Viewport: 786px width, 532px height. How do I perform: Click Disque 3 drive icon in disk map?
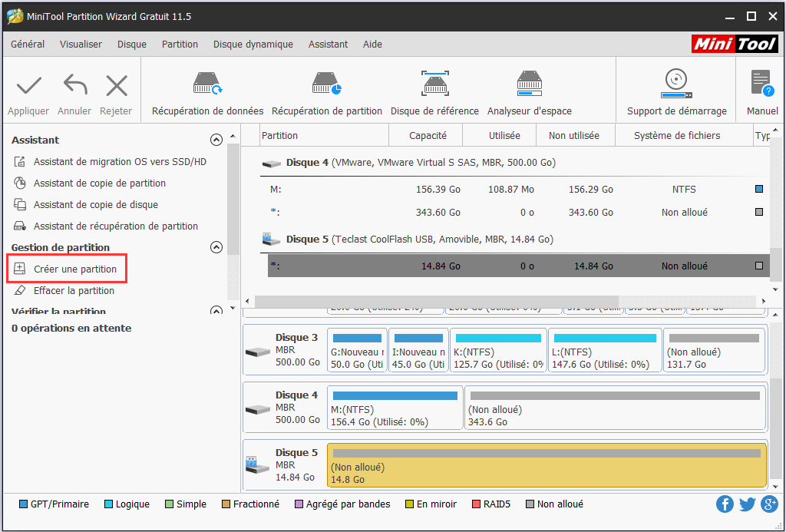point(258,352)
